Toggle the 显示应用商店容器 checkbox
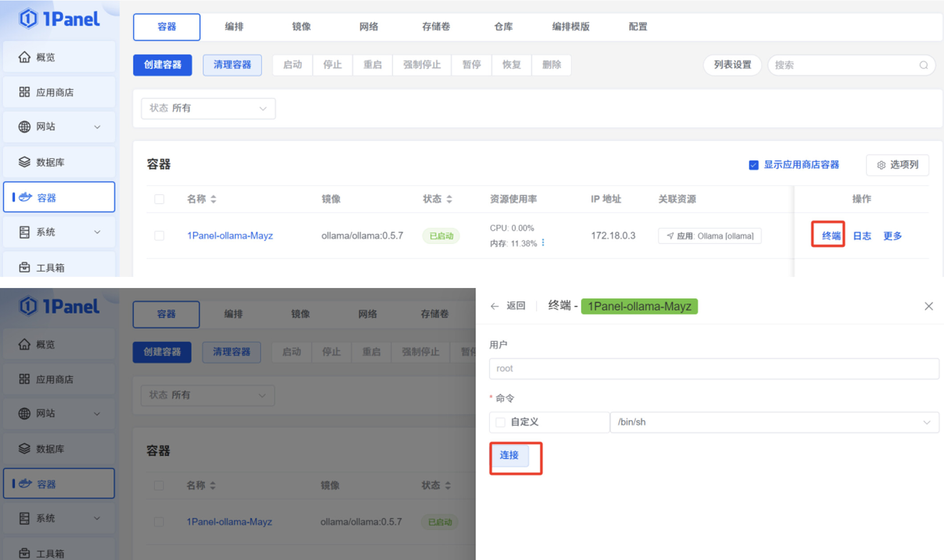The height and width of the screenshot is (560, 944). (753, 165)
